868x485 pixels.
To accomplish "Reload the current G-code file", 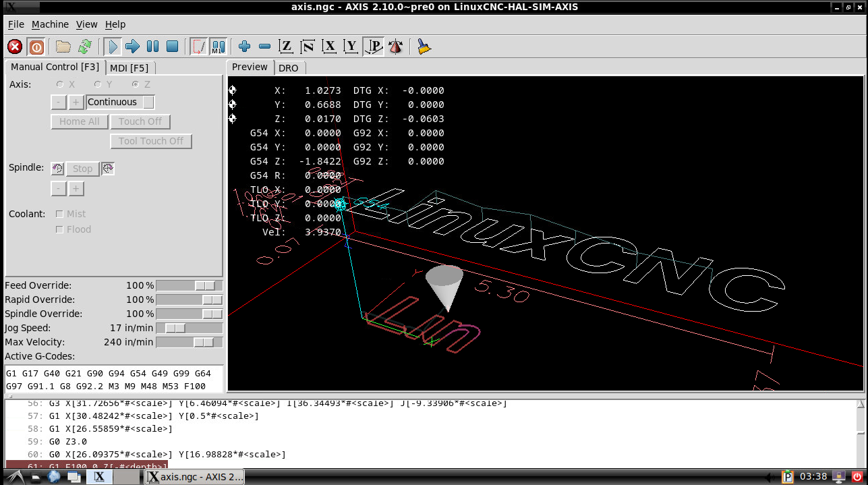I will click(x=84, y=47).
